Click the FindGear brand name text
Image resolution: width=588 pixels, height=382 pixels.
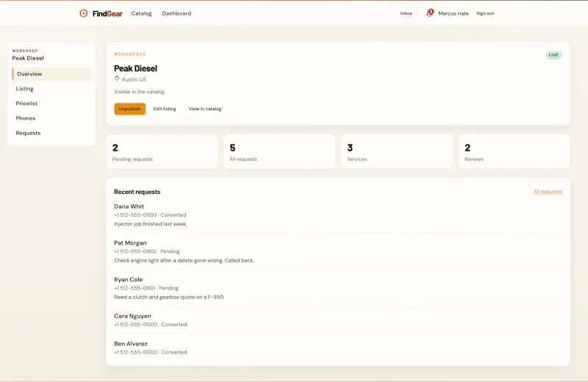pos(107,14)
